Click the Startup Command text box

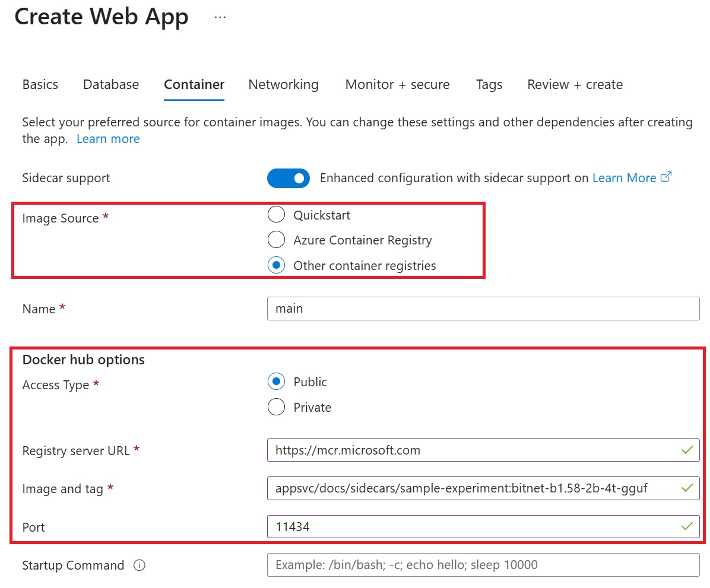tap(483, 565)
